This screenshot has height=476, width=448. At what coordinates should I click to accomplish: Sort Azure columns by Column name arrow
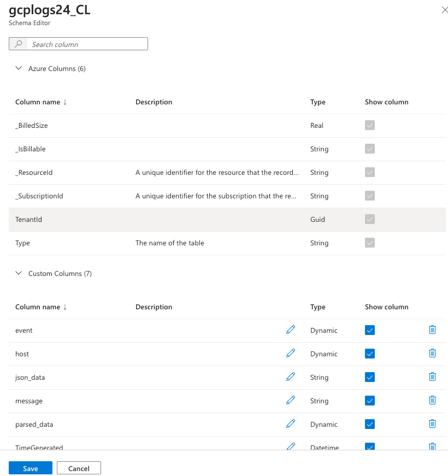coord(65,102)
